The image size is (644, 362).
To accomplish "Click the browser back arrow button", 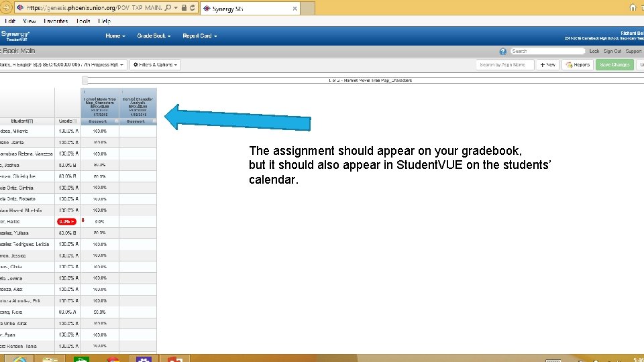I will coord(6,7).
